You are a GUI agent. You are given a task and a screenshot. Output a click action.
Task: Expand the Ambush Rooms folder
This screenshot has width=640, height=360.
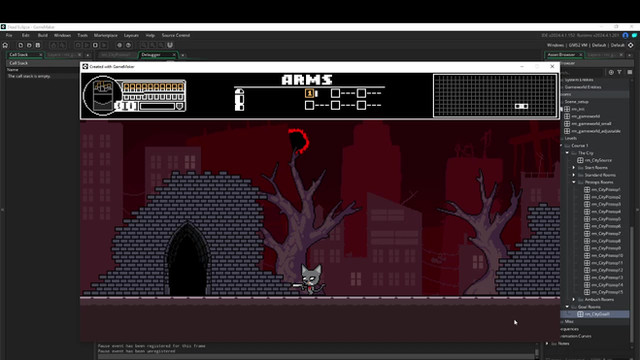click(x=573, y=300)
